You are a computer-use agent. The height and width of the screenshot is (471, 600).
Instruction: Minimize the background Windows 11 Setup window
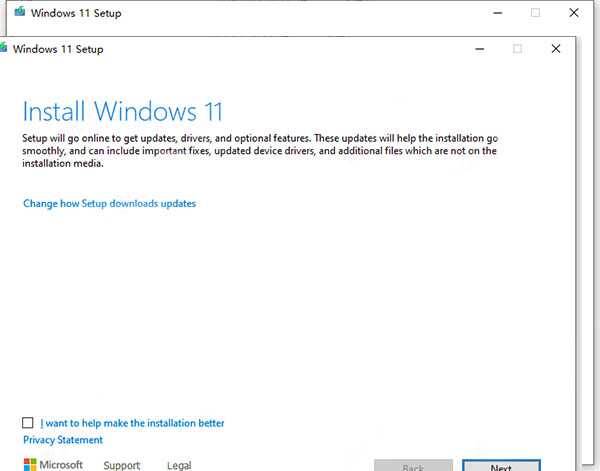point(497,13)
